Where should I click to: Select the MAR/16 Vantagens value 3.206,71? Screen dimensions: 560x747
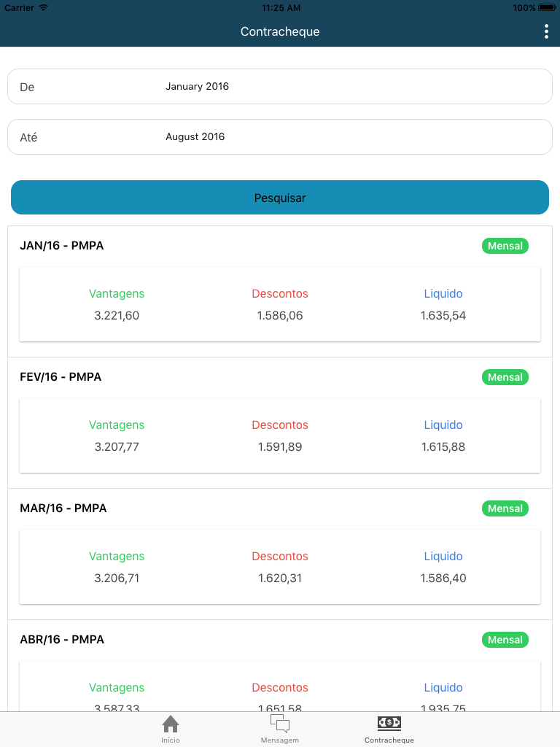pos(117,578)
